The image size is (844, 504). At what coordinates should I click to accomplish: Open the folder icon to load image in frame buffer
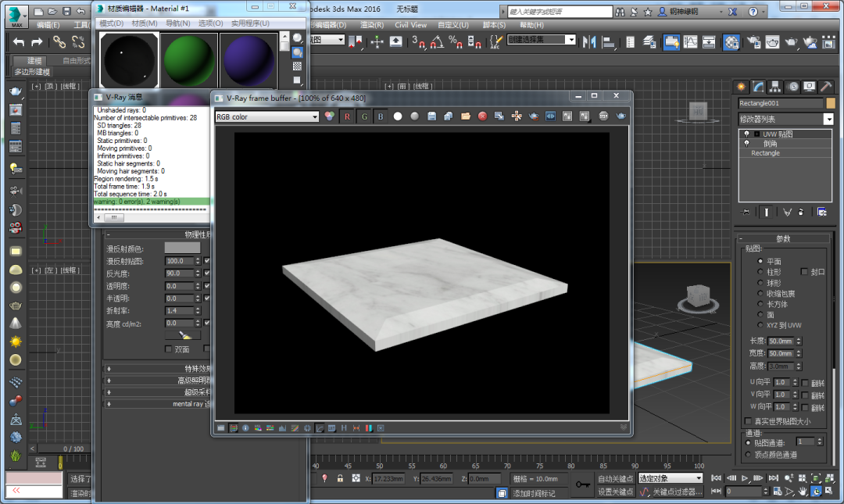(466, 116)
